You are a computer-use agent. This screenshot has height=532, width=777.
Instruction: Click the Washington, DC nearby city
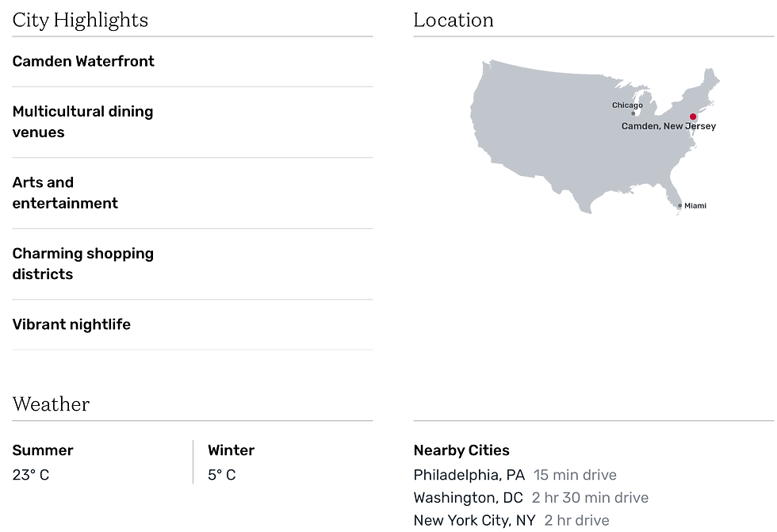pos(468,498)
